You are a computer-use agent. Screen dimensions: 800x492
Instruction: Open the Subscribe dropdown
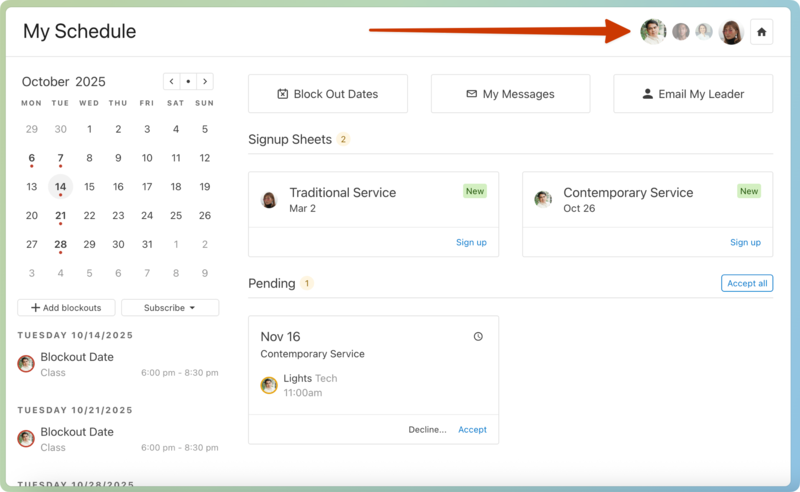[169, 308]
